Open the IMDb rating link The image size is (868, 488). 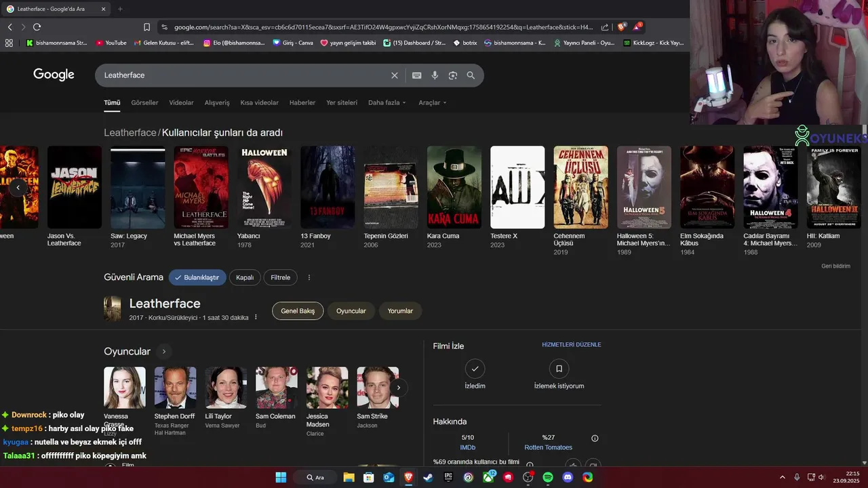tap(468, 447)
